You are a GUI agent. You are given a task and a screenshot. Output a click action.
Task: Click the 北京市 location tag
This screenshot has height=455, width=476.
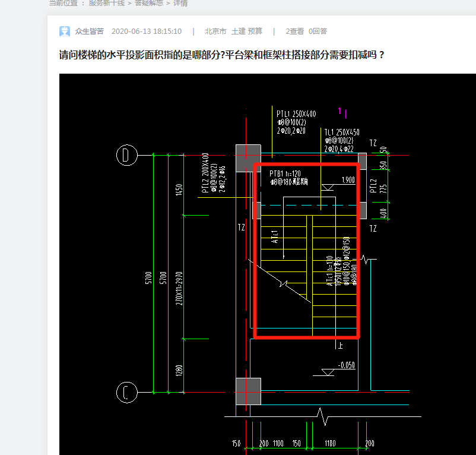[215, 31]
